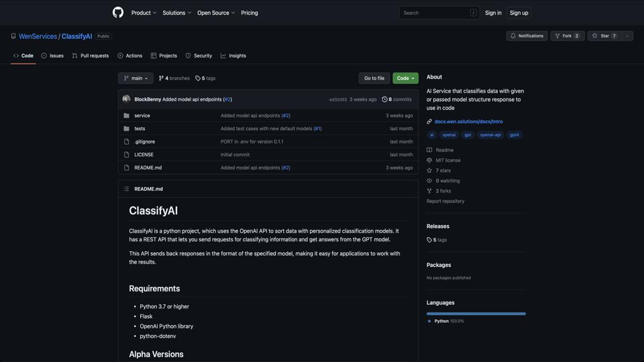644x362 pixels.
Task: Click the commit history clock icon
Action: click(384, 99)
